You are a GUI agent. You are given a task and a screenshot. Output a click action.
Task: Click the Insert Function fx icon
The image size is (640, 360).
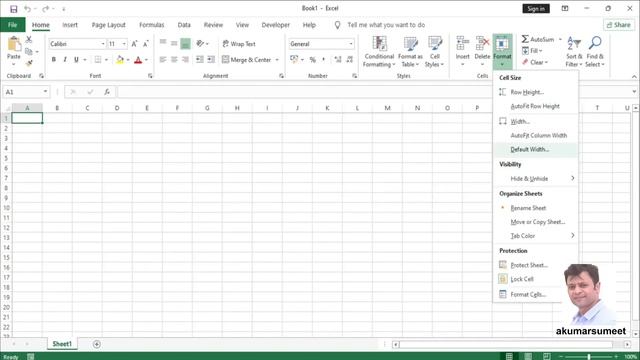tap(107, 92)
